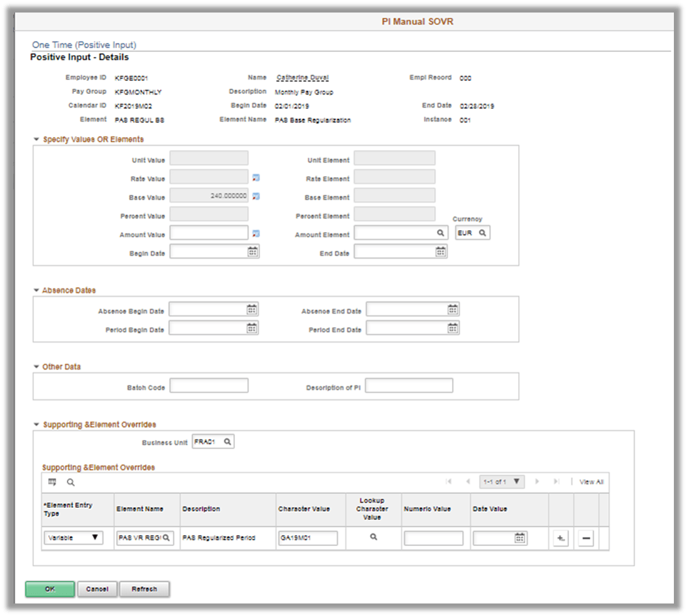The image size is (687, 616).
Task: Open the calendar for Absence End Date
Action: (453, 308)
